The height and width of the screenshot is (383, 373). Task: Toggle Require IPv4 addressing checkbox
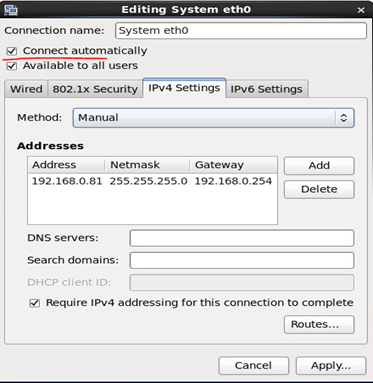[35, 303]
